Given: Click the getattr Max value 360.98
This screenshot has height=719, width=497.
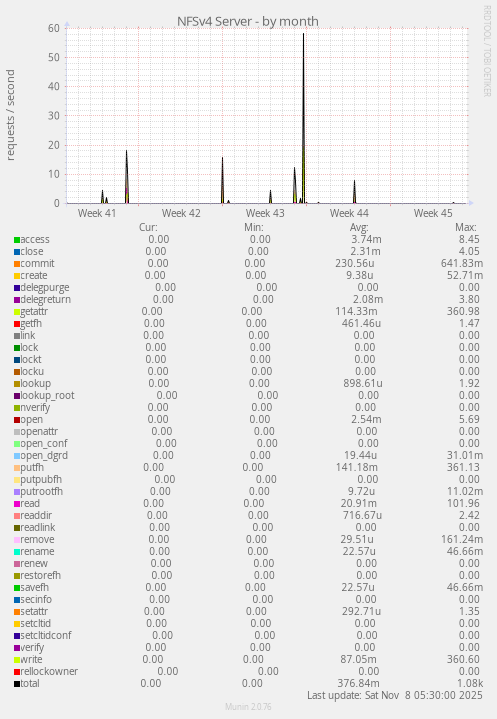Looking at the screenshot, I should point(463,311).
